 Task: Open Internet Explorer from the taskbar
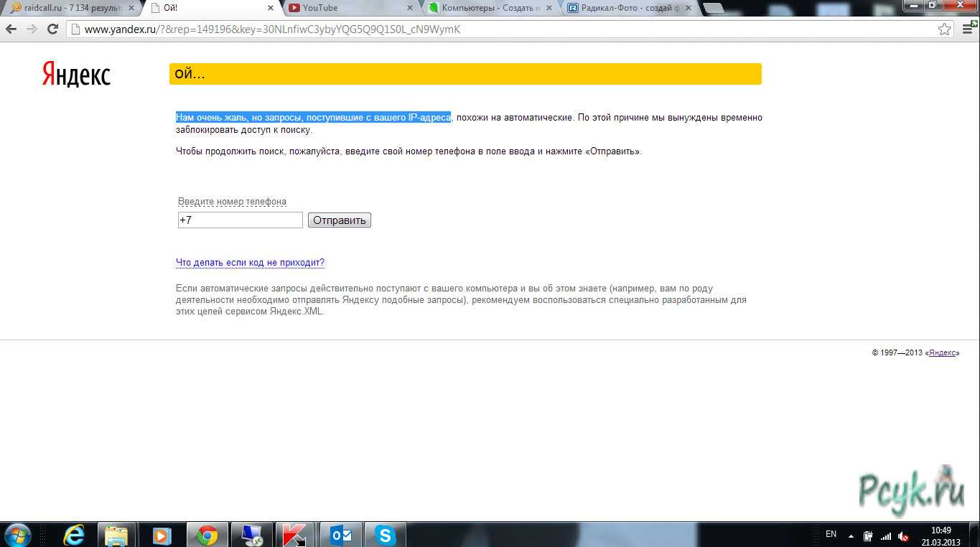[73, 536]
